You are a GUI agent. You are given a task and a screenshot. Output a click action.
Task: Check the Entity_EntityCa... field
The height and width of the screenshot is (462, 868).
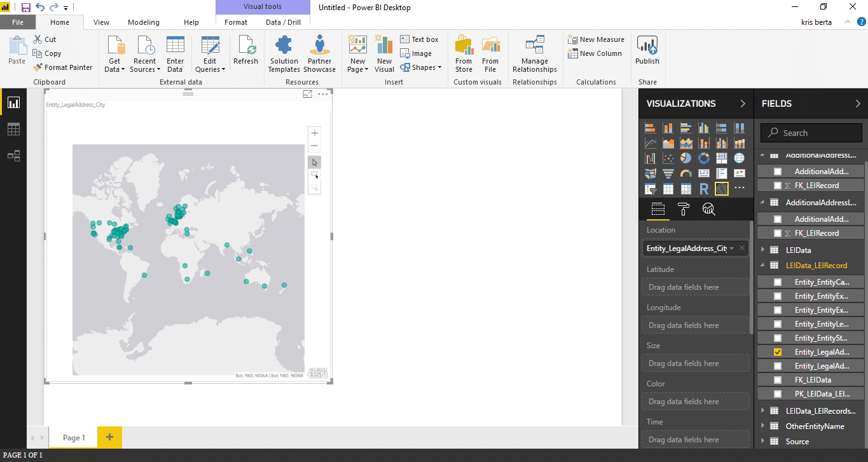[778, 282]
